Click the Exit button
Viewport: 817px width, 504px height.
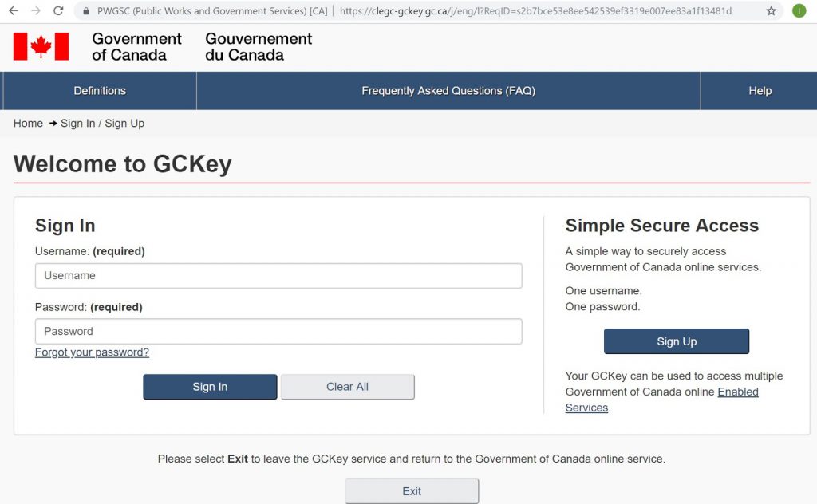pyautogui.click(x=412, y=491)
